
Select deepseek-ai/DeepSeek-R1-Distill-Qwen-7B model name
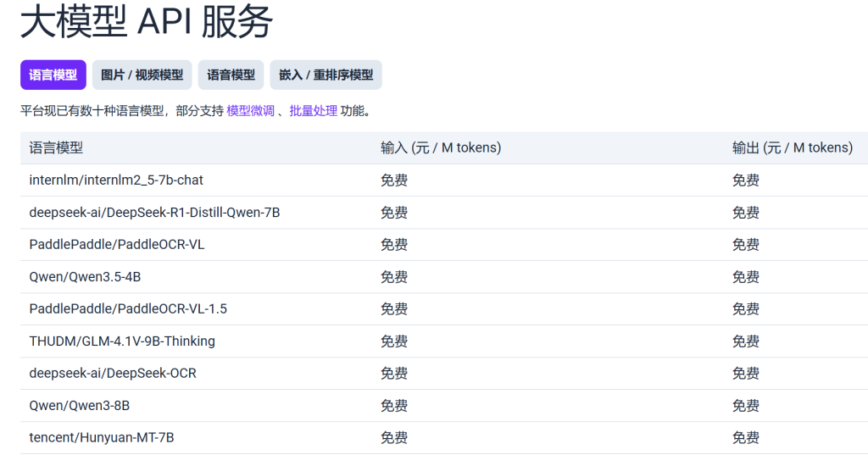click(154, 213)
